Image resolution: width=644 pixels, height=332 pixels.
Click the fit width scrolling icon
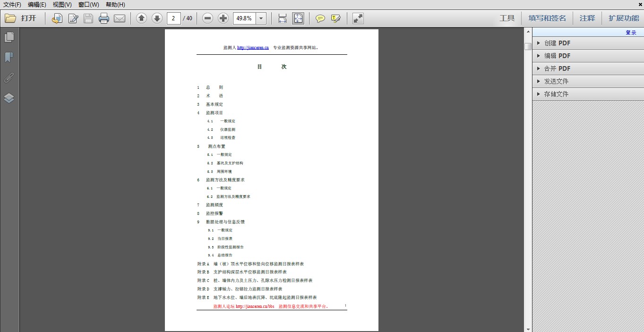[x=283, y=18]
